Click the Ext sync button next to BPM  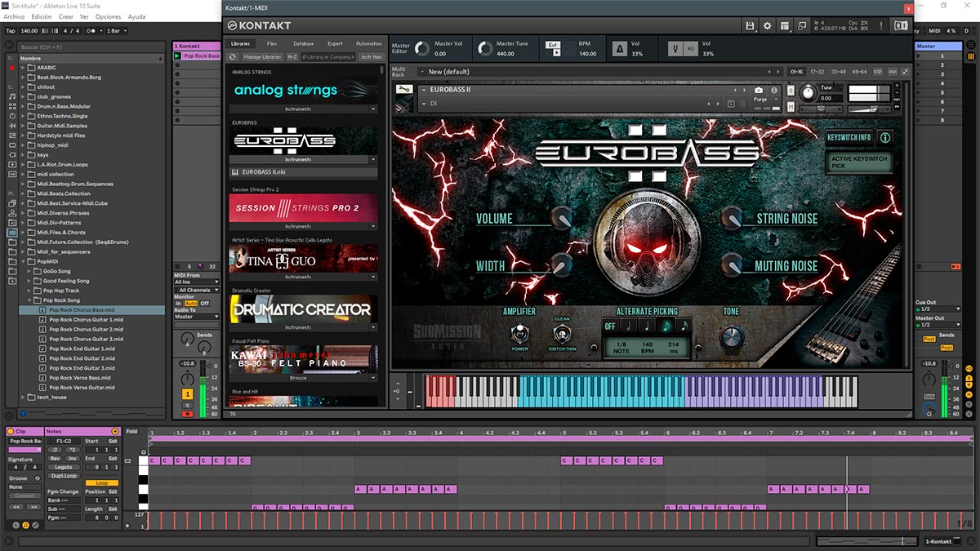553,45
